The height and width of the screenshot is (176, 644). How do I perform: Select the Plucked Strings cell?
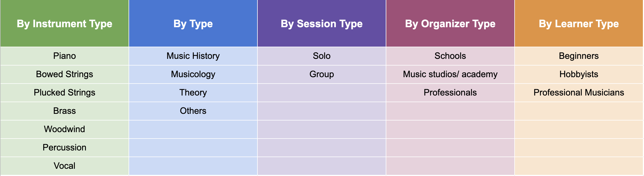pos(65,93)
